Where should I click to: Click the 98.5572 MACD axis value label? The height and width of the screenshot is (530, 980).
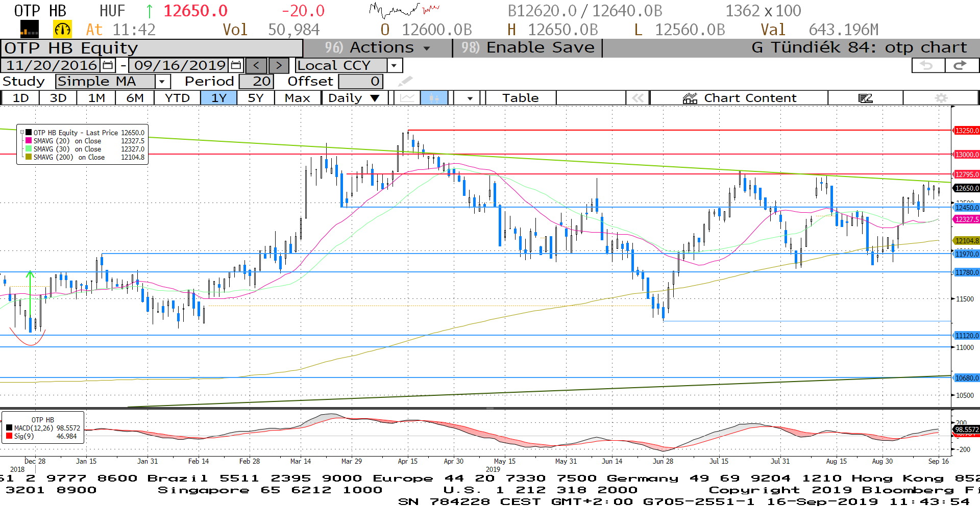click(x=967, y=430)
